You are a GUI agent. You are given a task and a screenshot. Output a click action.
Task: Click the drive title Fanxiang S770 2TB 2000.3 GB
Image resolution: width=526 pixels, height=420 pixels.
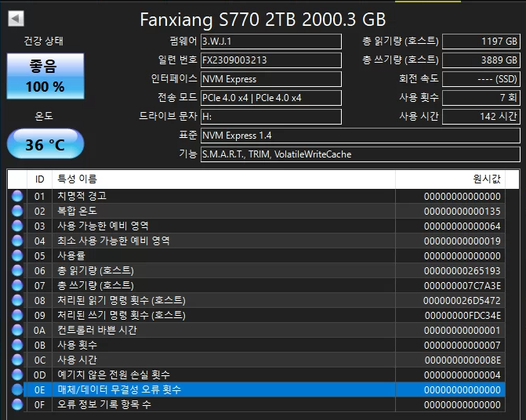[263, 20]
